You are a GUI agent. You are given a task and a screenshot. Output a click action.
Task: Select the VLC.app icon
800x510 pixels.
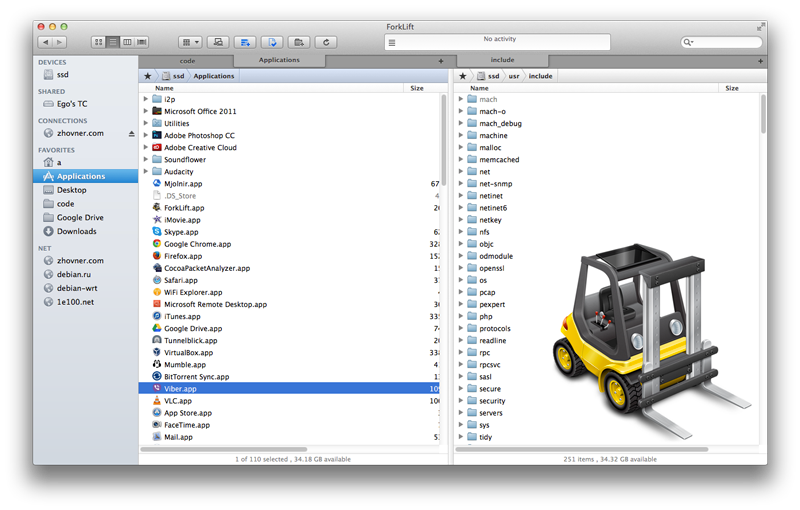pyautogui.click(x=157, y=400)
